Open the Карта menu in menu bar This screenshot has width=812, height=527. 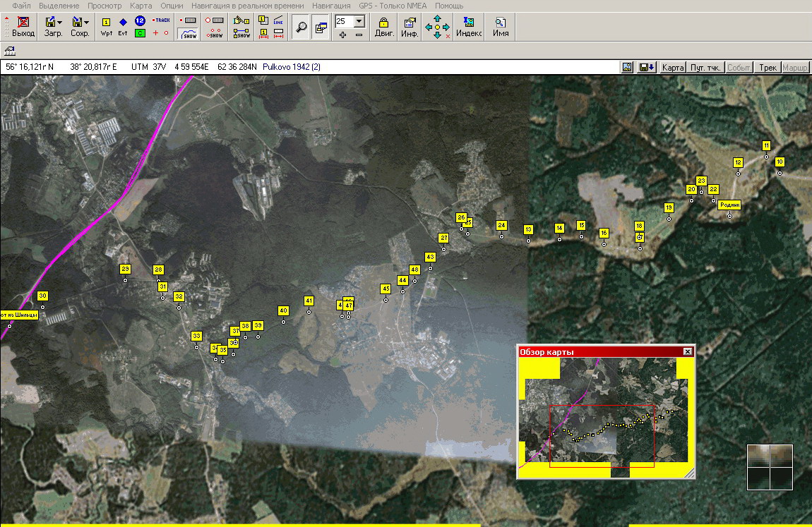[x=141, y=6]
